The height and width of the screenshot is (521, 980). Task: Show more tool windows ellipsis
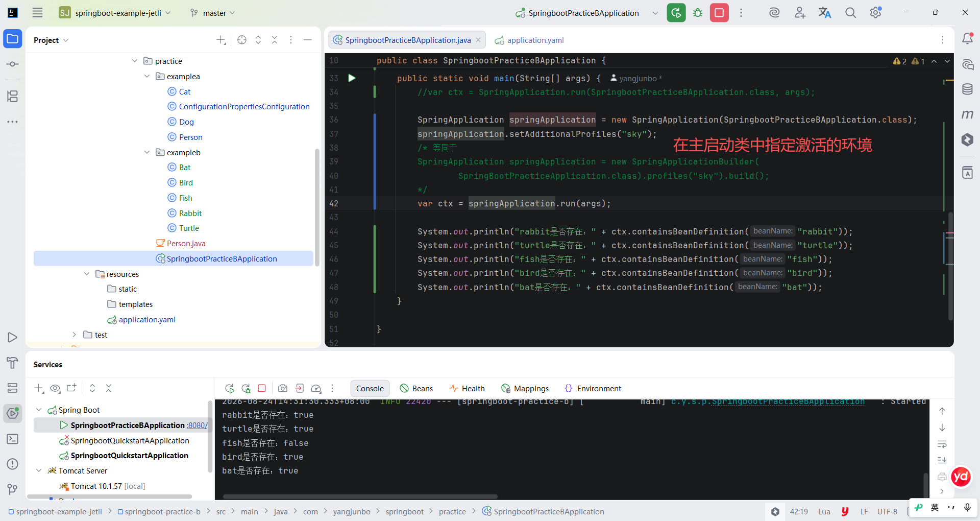click(13, 122)
